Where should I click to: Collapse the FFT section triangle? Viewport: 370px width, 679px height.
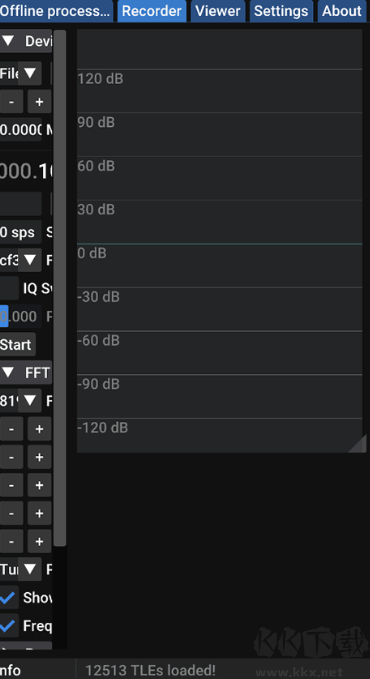click(8, 372)
